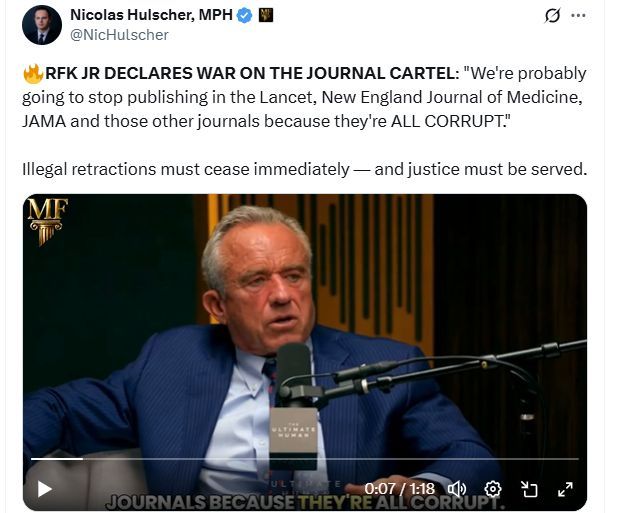Image resolution: width=621 pixels, height=513 pixels.
Task: Open the three-dot More menu
Action: [578, 15]
